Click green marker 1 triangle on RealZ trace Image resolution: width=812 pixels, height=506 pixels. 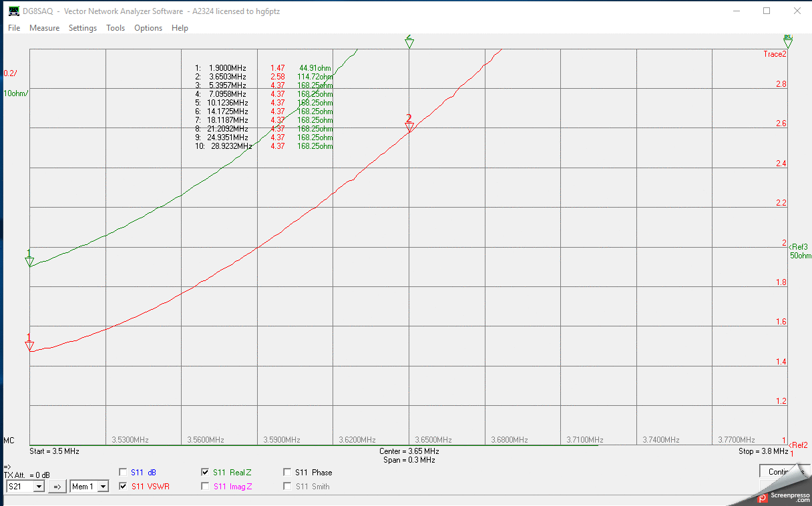coord(29,262)
